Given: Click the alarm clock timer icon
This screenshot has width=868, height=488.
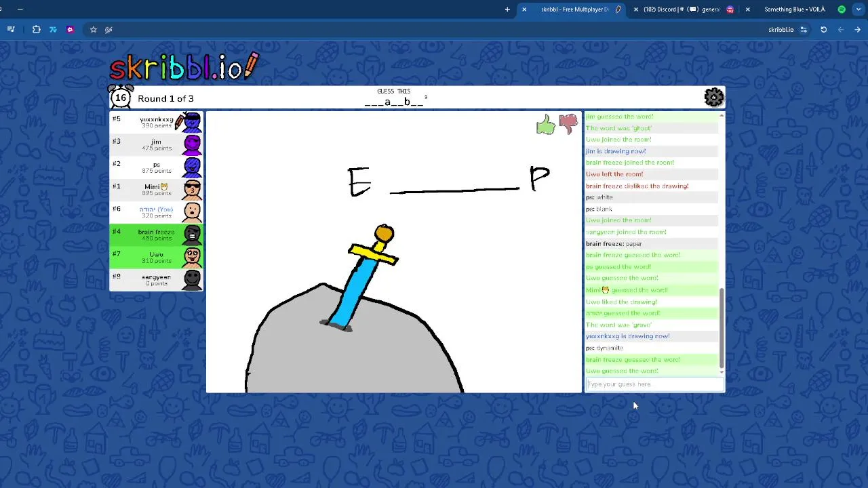Looking at the screenshot, I should point(121,97).
